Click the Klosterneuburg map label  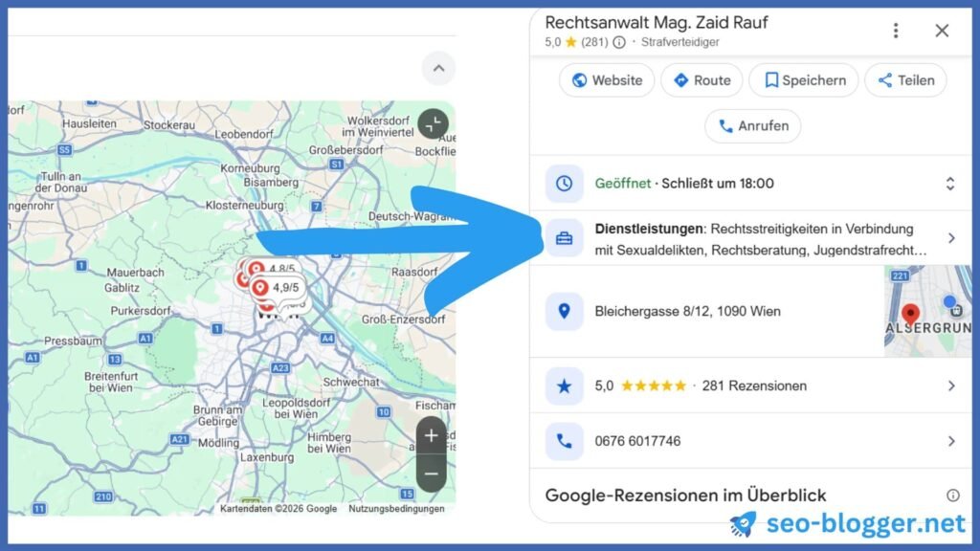[x=244, y=206]
